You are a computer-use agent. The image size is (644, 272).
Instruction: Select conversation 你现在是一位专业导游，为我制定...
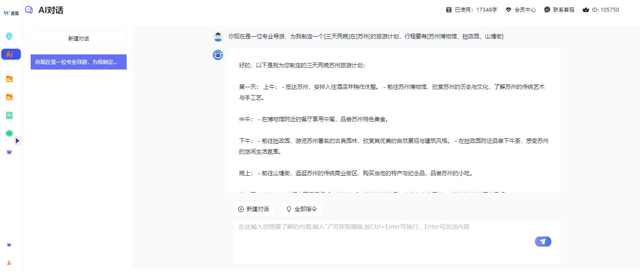coord(79,62)
